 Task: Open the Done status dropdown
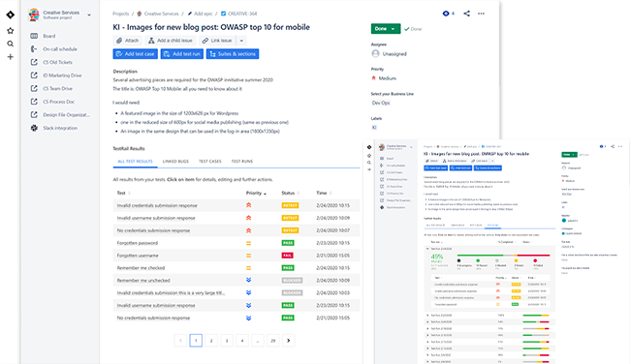click(386, 29)
